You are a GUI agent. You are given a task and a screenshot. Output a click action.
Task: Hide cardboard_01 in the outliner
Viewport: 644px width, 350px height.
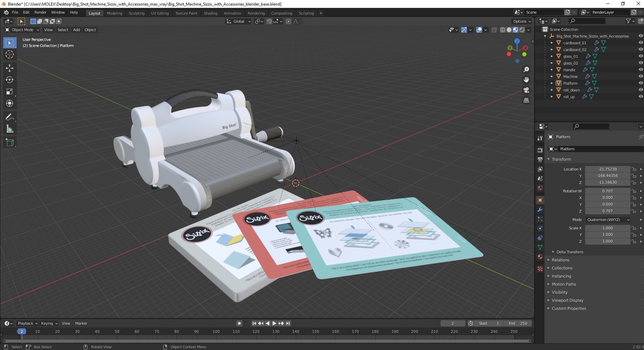pos(641,43)
